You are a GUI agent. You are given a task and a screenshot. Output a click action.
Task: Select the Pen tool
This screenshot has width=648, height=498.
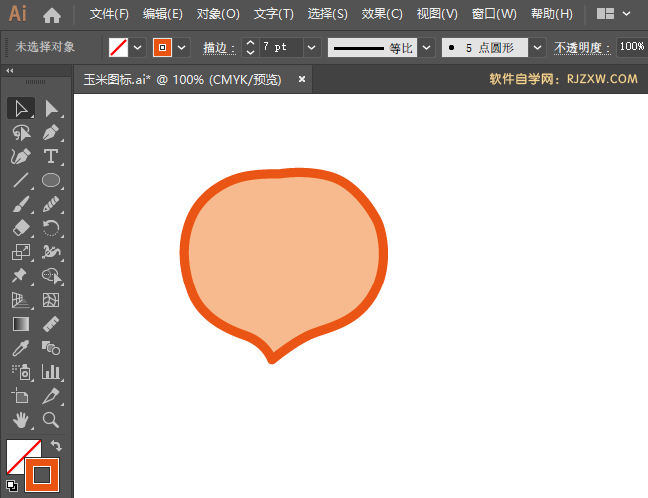click(51, 133)
